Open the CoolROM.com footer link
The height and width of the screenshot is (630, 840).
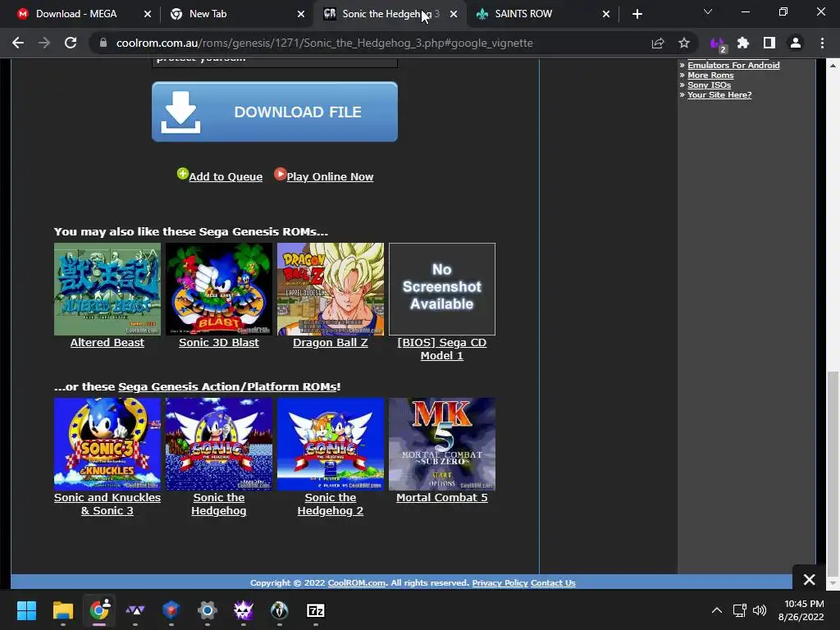[356, 583]
